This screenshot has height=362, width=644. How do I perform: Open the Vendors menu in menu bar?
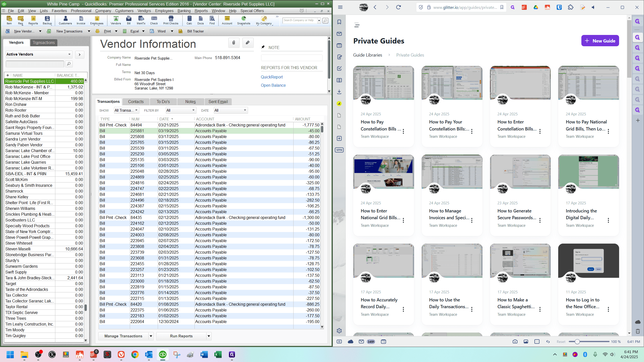tap(144, 11)
